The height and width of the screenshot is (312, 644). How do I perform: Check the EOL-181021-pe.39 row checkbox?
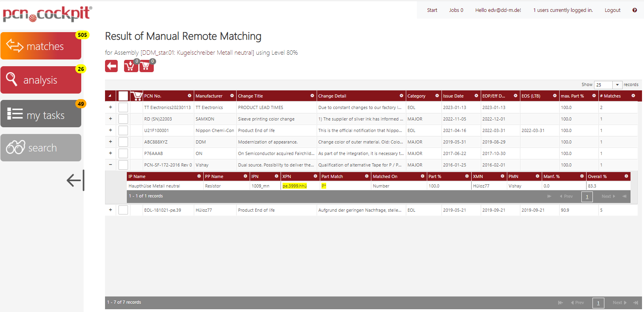tap(123, 210)
